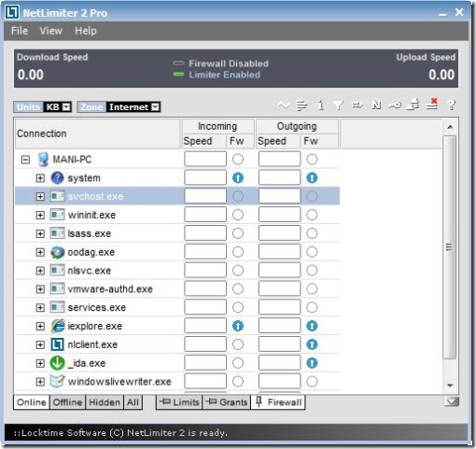Click the vertical scrollbar thumb
476x449 pixels.
click(x=449, y=247)
